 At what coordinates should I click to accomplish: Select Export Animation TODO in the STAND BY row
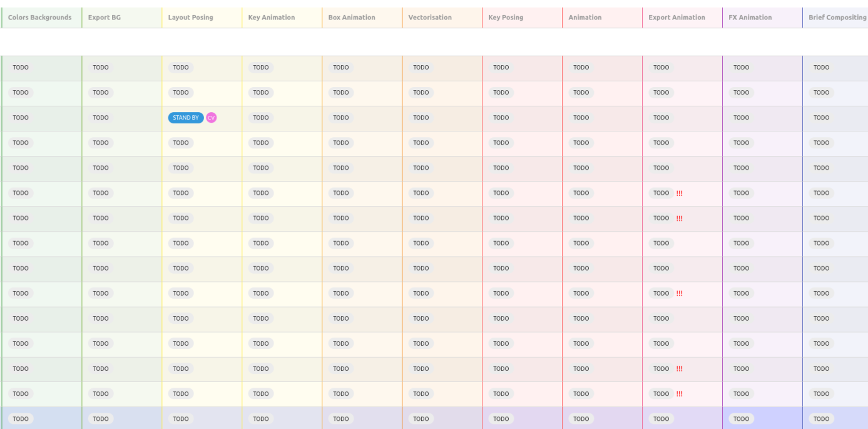click(661, 118)
